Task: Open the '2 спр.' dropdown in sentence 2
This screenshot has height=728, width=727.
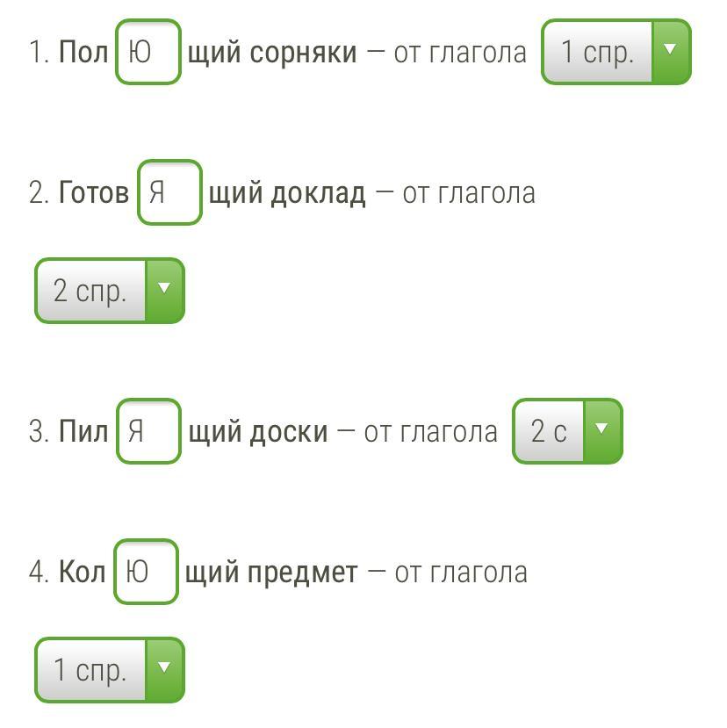Action: 90,291
